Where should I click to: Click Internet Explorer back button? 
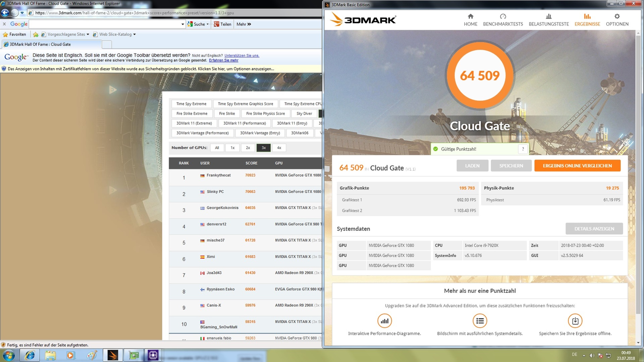pyautogui.click(x=5, y=13)
